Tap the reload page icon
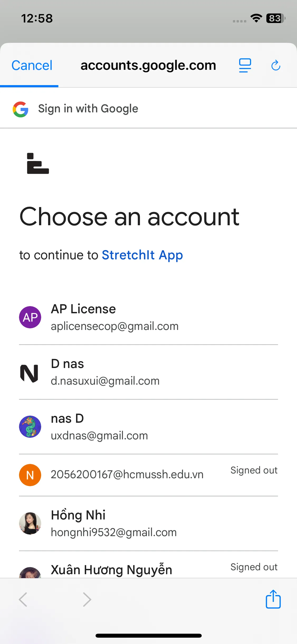 276,65
